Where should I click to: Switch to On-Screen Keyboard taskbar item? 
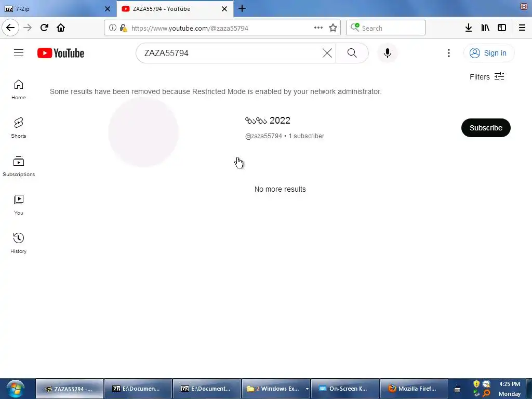click(345, 389)
